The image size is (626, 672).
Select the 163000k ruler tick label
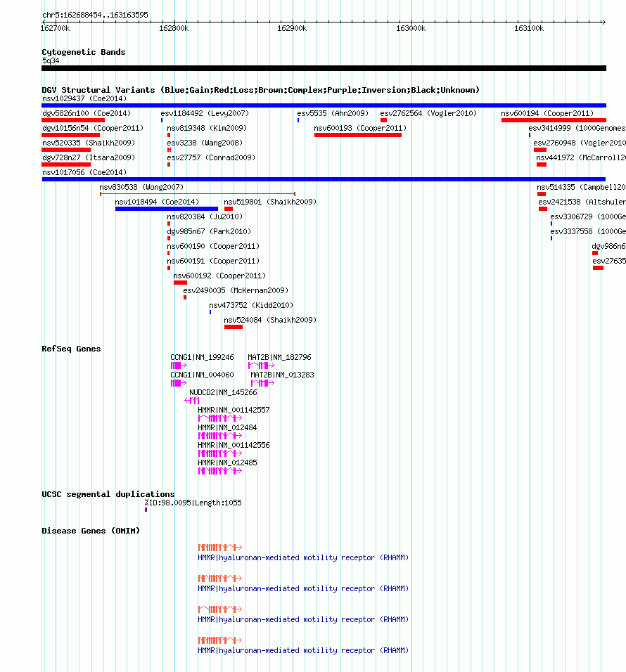411,28
